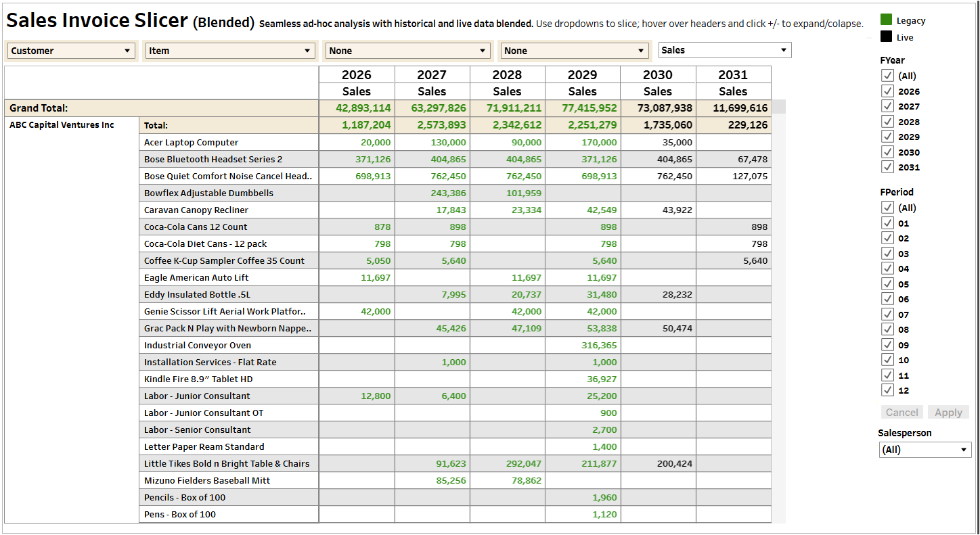The image size is (980, 535).
Task: Select ABC Capital Ventures Inc customer
Action: coord(62,125)
